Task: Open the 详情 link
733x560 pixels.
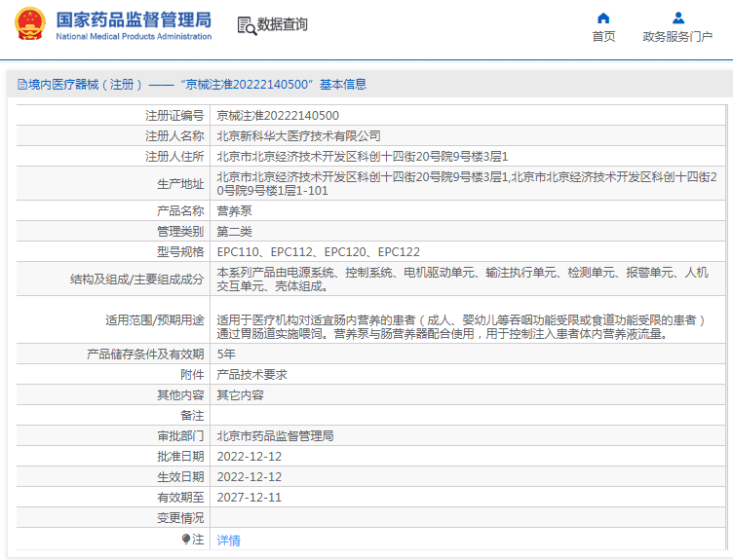Action: coord(229,540)
